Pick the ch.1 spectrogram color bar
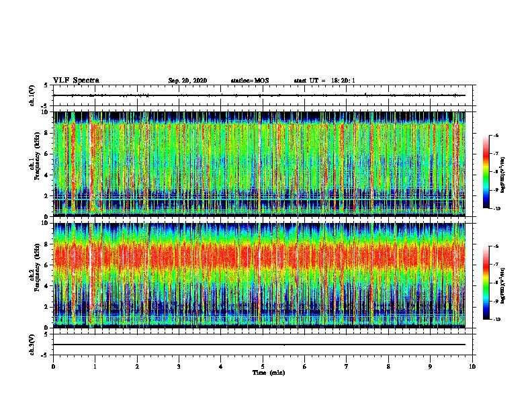 click(x=486, y=172)
